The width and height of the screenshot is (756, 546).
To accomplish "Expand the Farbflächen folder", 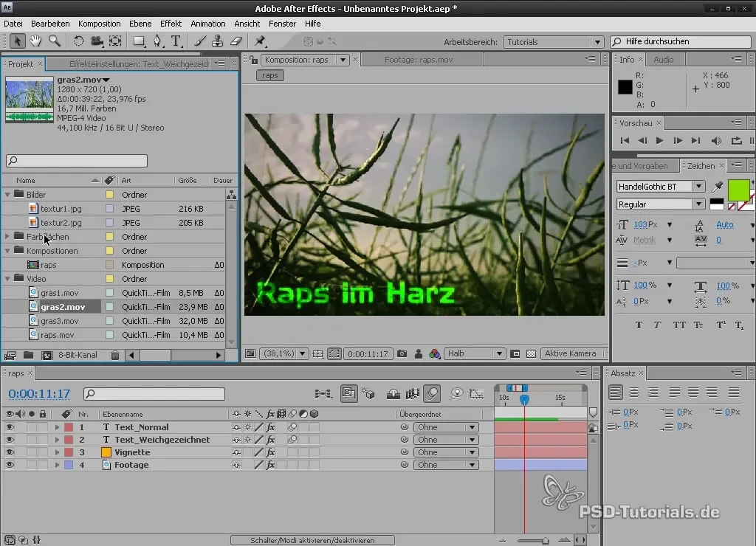I will (x=7, y=237).
